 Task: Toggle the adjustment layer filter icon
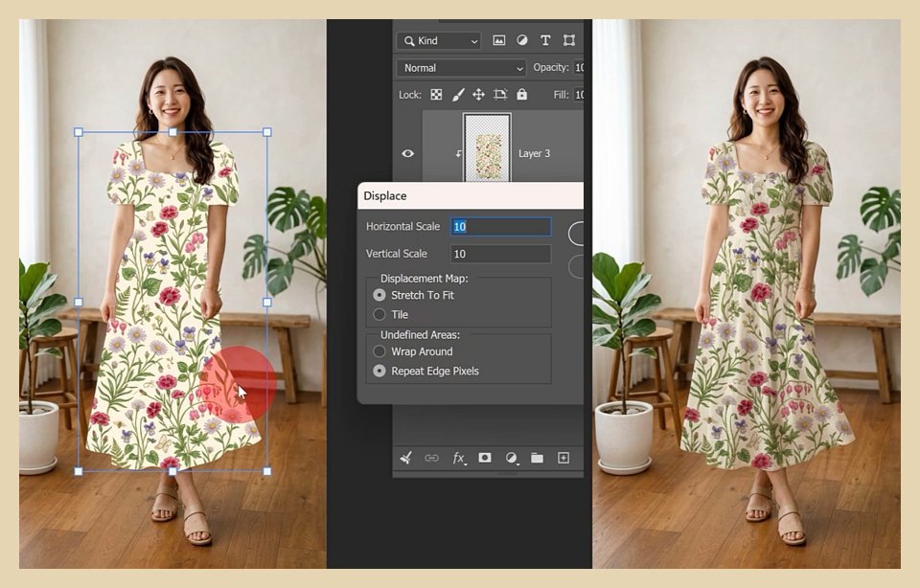pyautogui.click(x=521, y=40)
